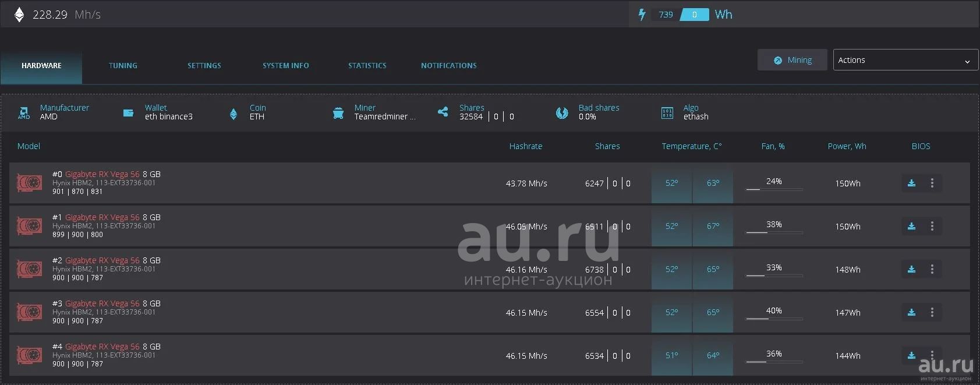
Task: Switch to the Tuning tab
Action: click(x=123, y=66)
